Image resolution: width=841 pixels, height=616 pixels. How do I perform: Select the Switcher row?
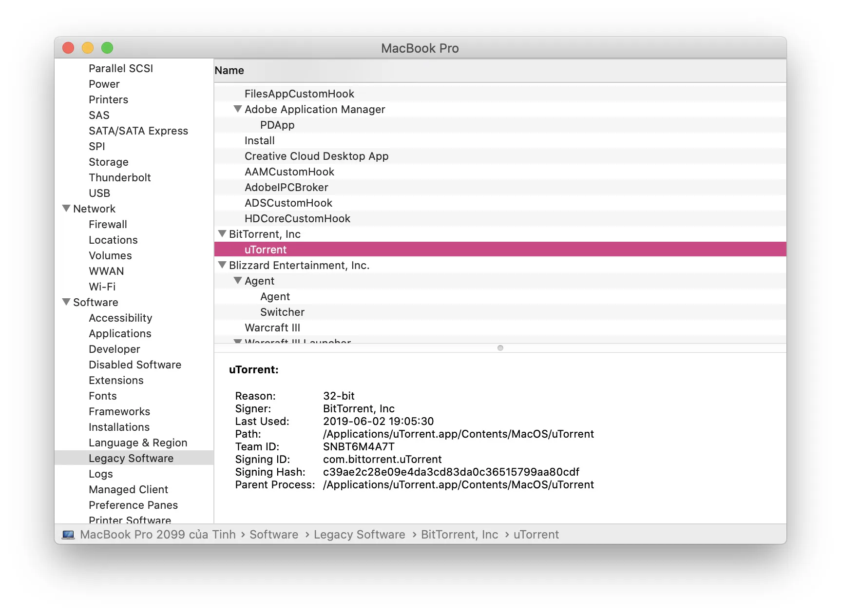coord(500,312)
